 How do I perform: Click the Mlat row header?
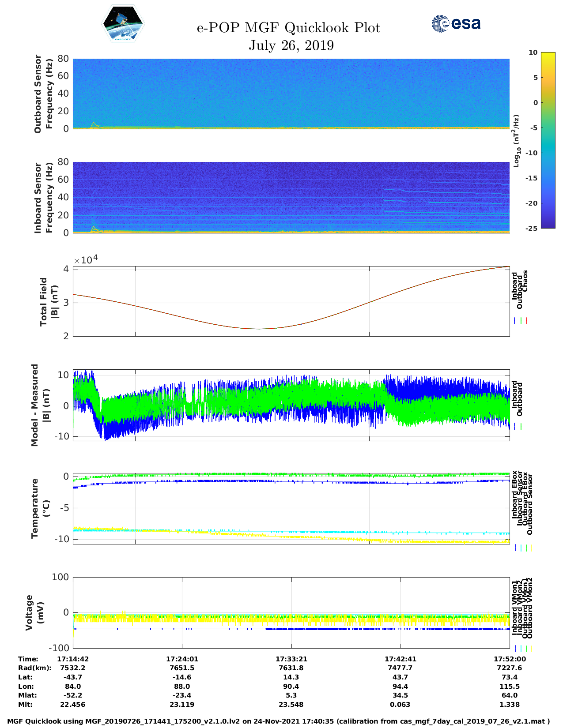(27, 695)
